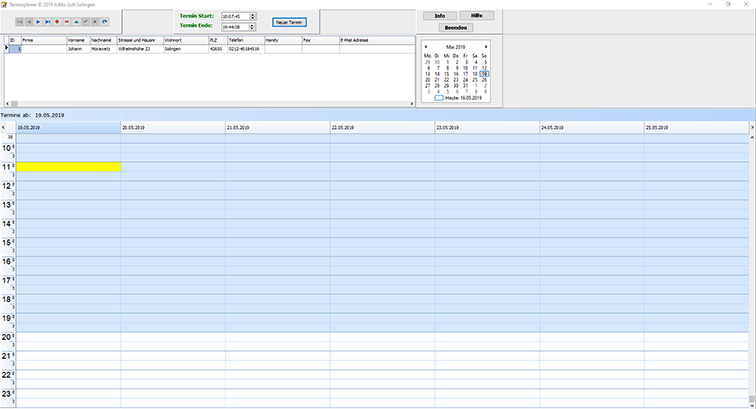The width and height of the screenshot is (756, 409).
Task: Open the Info dialog button
Action: coord(439,16)
